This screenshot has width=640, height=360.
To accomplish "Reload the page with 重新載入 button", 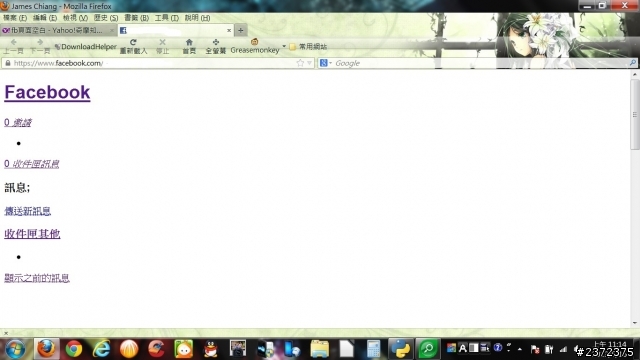I will [x=133, y=46].
